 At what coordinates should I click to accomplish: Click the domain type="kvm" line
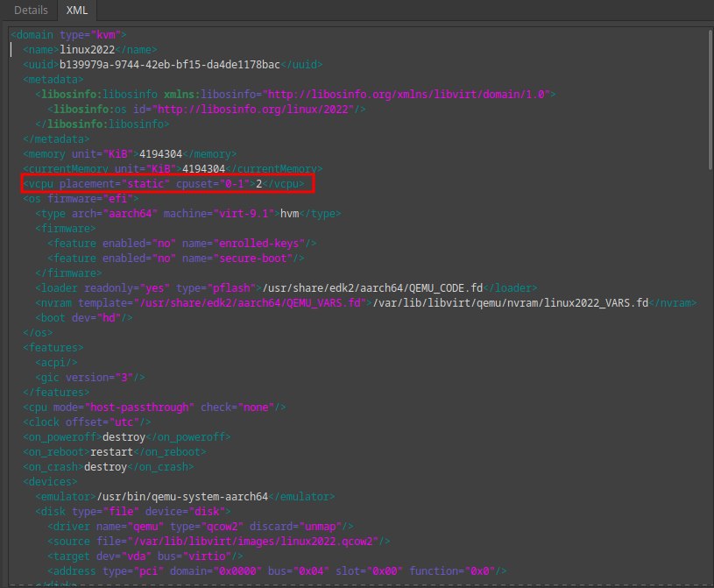pyautogui.click(x=68, y=35)
